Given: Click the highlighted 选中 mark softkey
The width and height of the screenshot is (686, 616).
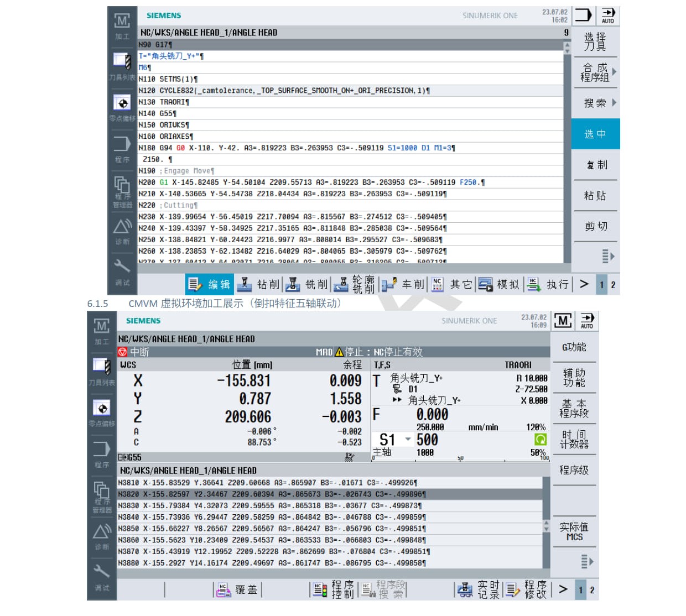Looking at the screenshot, I should pyautogui.click(x=595, y=134).
